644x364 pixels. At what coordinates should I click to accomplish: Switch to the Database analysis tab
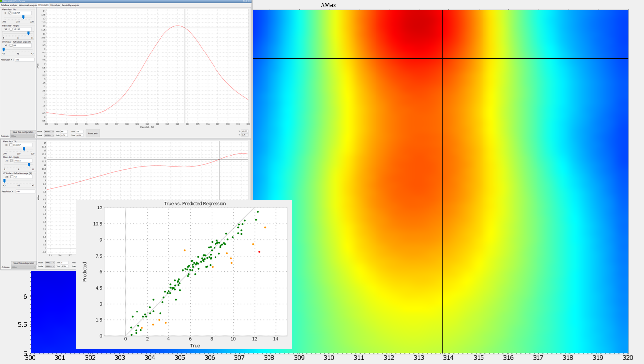point(9,5)
